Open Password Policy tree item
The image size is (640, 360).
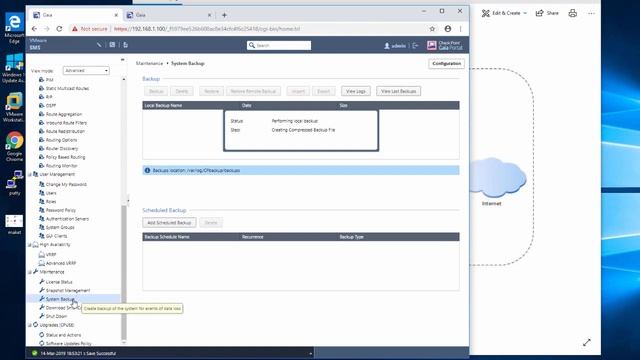[x=61, y=210]
